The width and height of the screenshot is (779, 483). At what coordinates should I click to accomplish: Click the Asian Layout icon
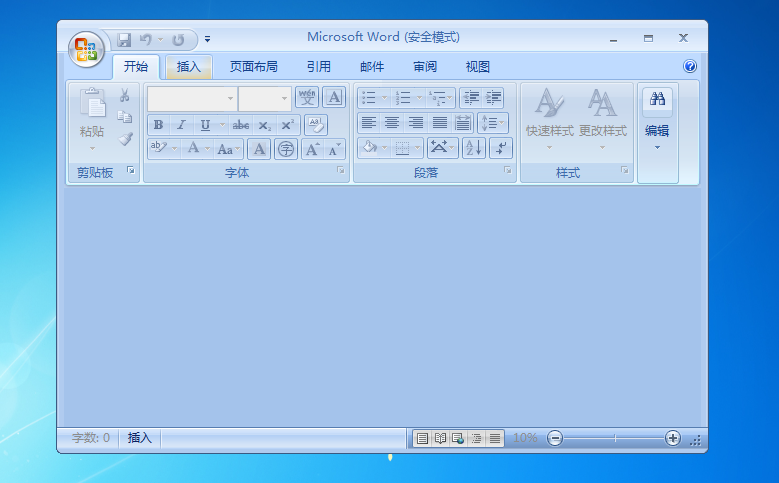(x=442, y=148)
